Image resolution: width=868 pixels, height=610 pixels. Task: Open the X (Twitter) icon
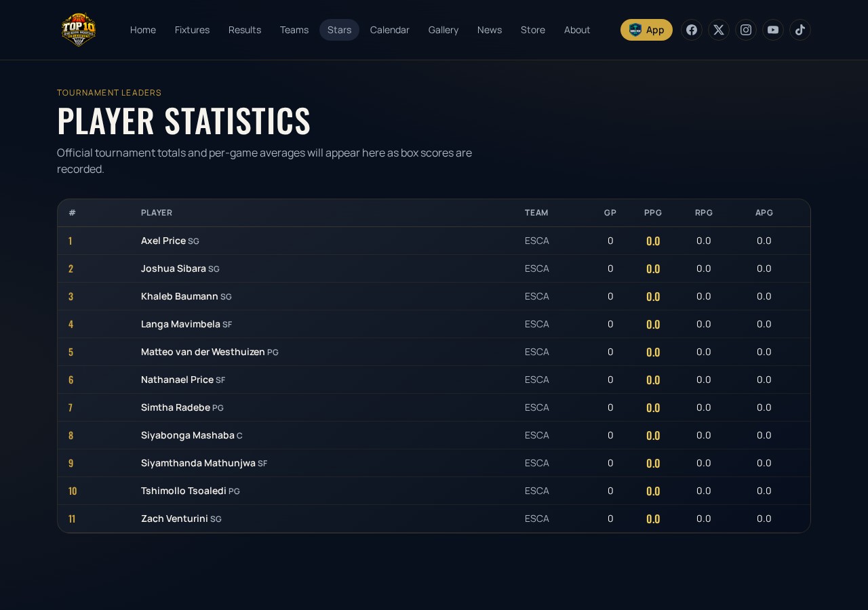pos(719,30)
